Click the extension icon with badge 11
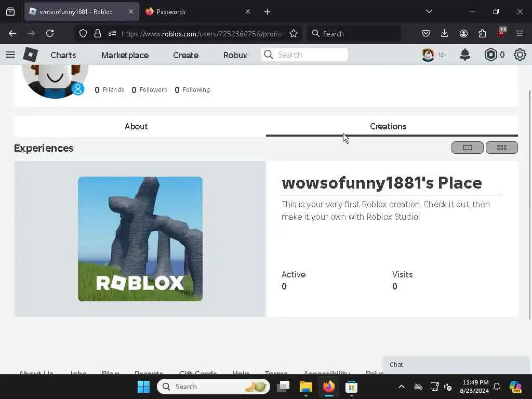532x399 pixels. click(501, 33)
